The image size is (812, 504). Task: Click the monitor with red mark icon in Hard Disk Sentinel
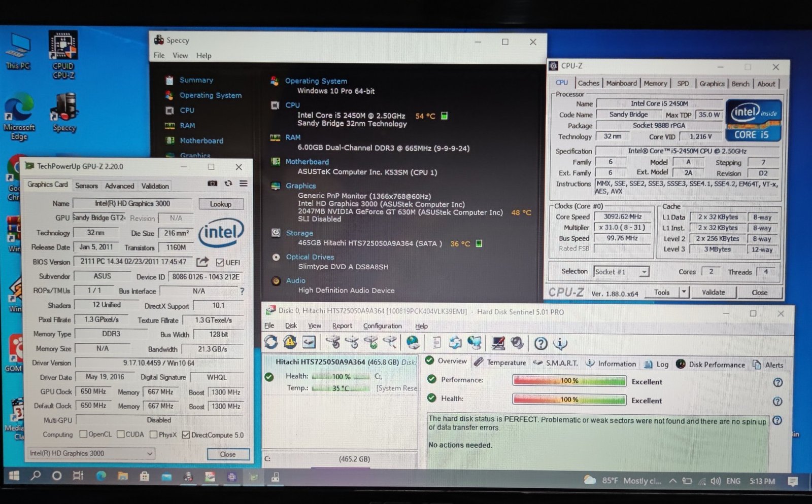click(498, 343)
